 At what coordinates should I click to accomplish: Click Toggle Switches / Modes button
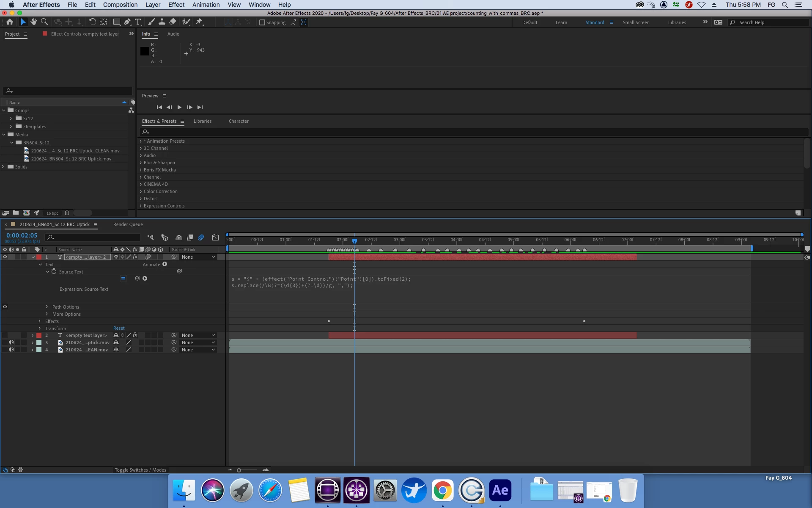[x=140, y=470]
